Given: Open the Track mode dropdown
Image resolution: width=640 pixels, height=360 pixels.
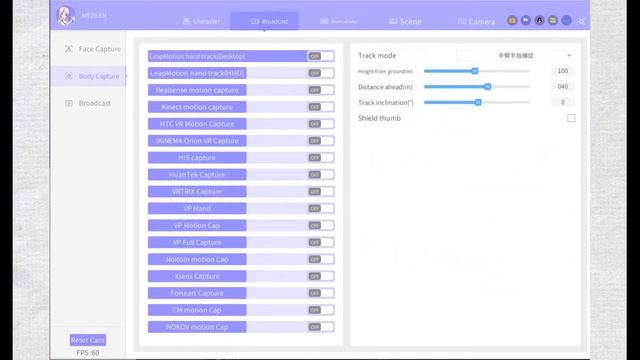Looking at the screenshot, I should click(x=516, y=56).
